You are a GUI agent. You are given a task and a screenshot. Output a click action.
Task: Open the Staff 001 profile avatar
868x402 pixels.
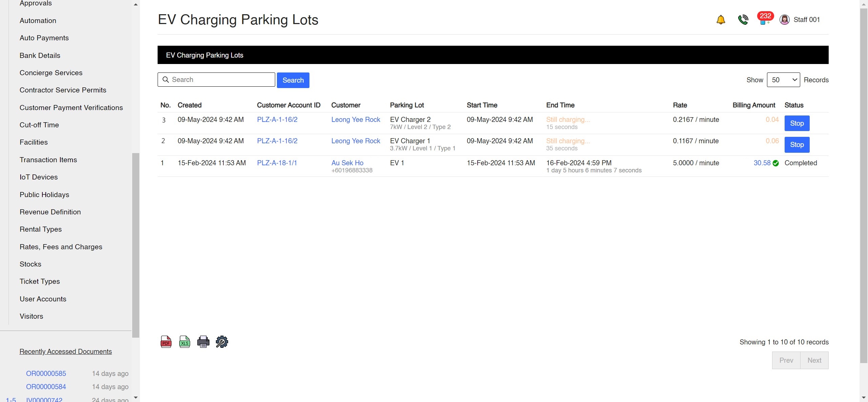pos(785,19)
